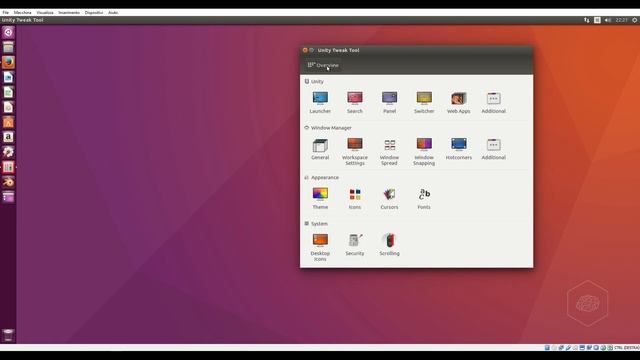
Task: Open Additional settings in Unity section
Action: [493, 102]
